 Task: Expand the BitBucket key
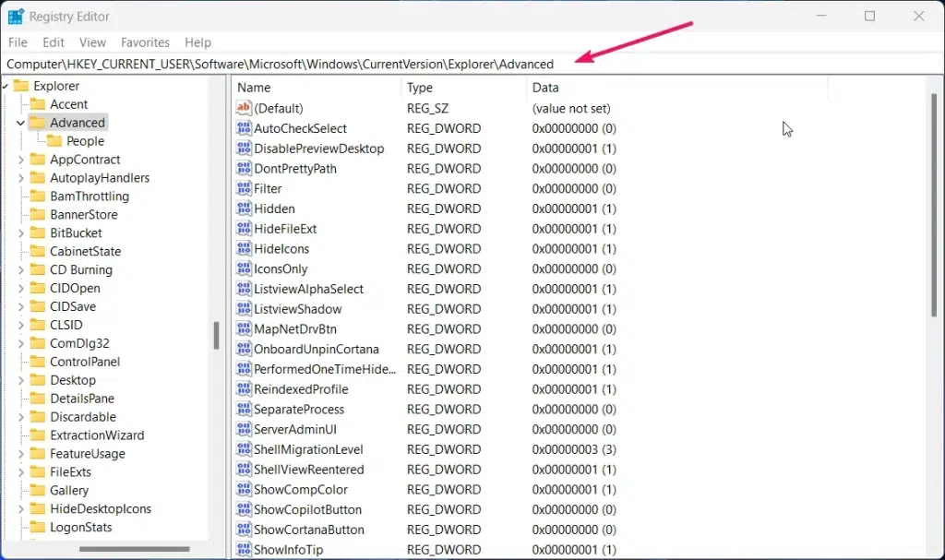point(20,232)
